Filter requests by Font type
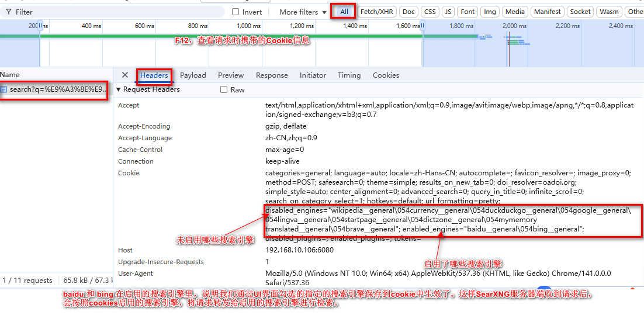Image resolution: width=644 pixels, height=315 pixels. (468, 12)
